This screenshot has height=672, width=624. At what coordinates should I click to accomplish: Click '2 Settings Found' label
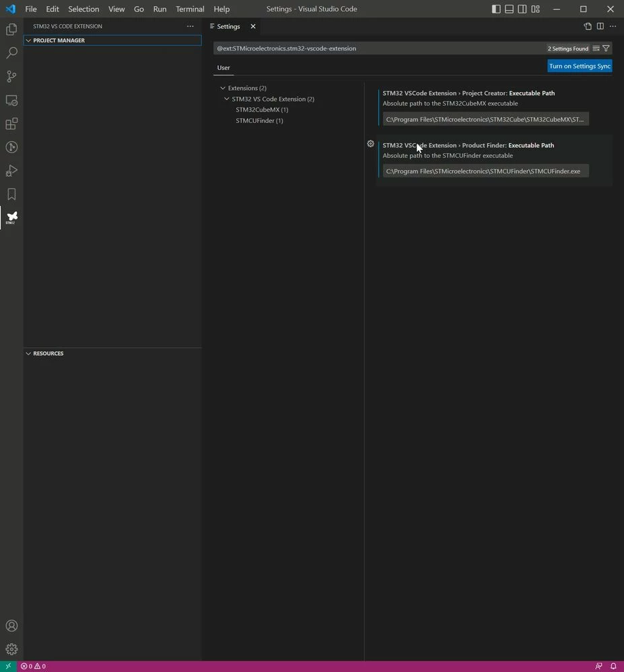568,48
